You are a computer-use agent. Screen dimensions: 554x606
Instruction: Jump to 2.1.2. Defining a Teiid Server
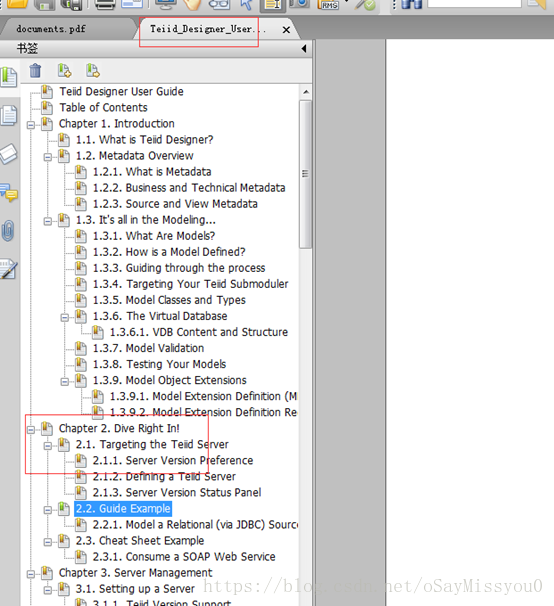click(164, 477)
